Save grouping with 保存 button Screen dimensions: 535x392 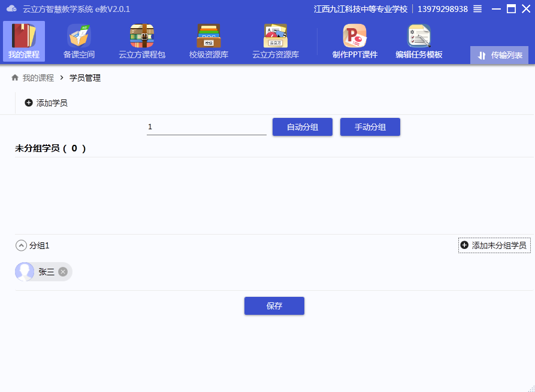(x=274, y=306)
